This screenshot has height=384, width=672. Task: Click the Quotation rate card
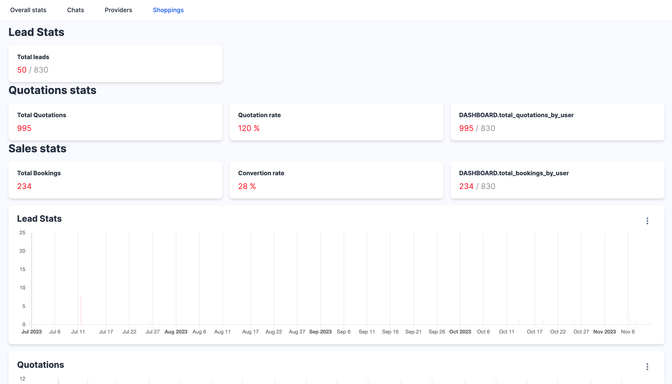click(336, 122)
